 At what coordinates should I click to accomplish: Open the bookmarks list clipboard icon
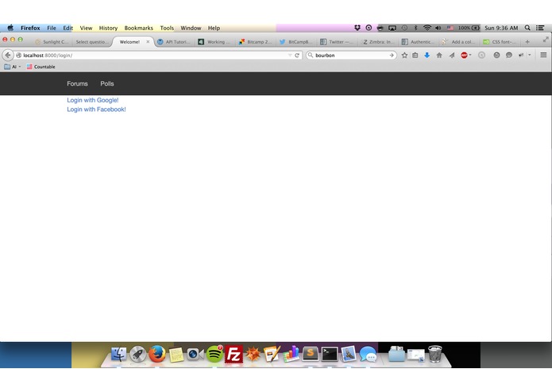(x=415, y=56)
